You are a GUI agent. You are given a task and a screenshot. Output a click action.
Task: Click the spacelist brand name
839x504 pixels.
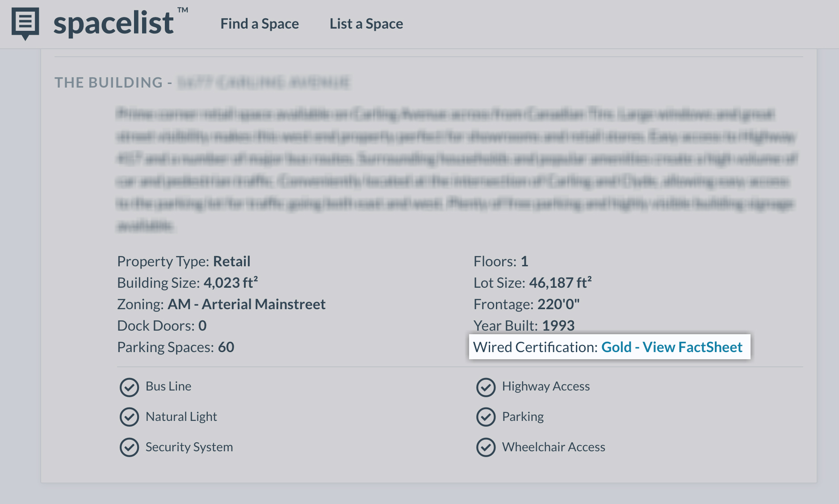pyautogui.click(x=113, y=24)
